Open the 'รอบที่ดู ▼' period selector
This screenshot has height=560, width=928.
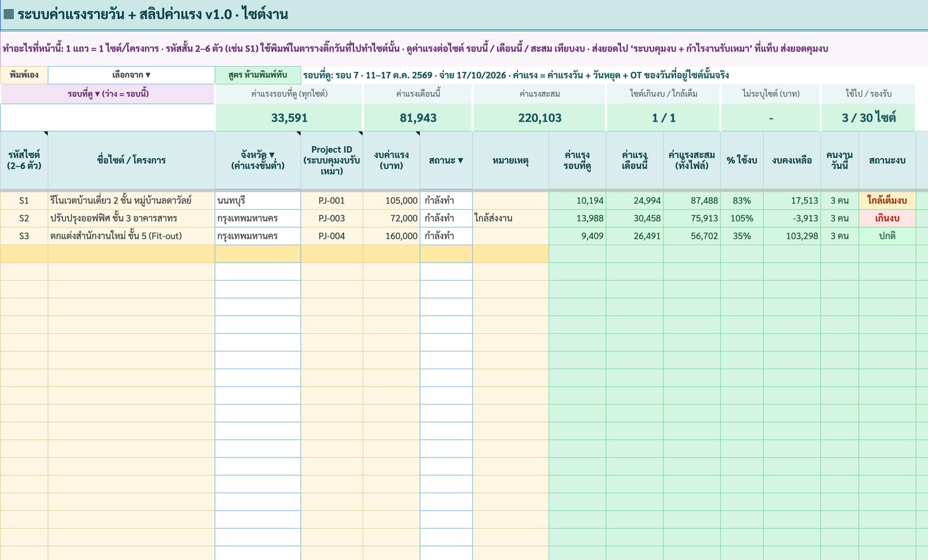tap(108, 94)
